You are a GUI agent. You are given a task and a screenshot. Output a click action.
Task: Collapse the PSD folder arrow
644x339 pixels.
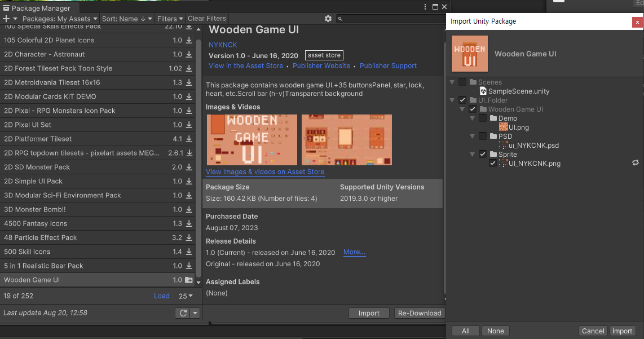tap(473, 137)
